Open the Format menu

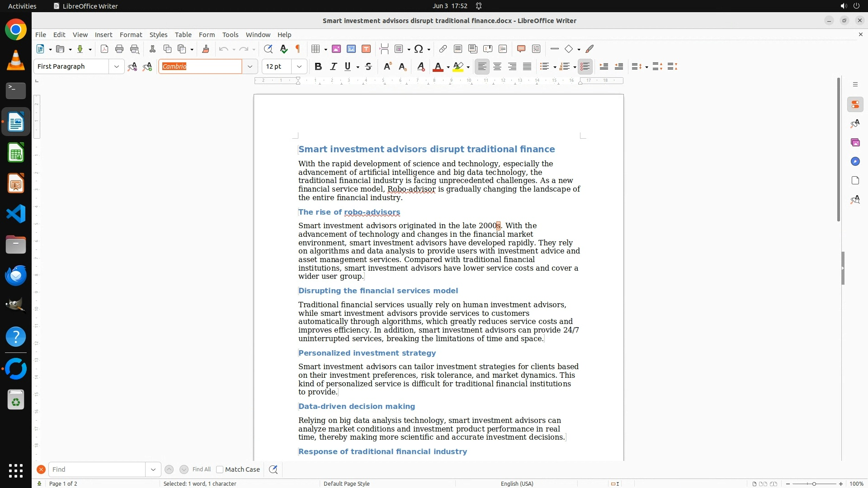(131, 35)
